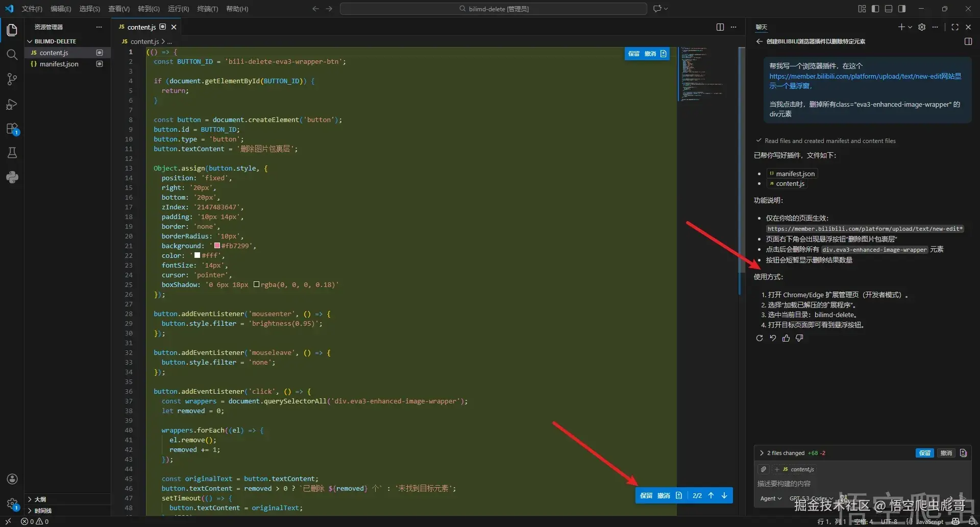The image size is (980, 527).
Task: Click the thumbs up icon under chat response
Action: pos(786,338)
